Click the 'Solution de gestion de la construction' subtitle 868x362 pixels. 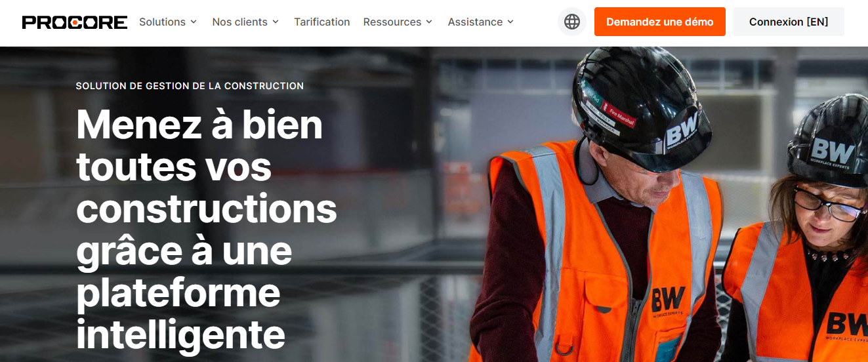click(x=190, y=86)
